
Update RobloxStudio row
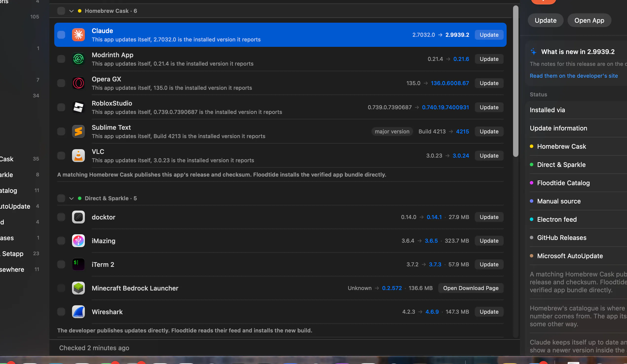(x=489, y=107)
